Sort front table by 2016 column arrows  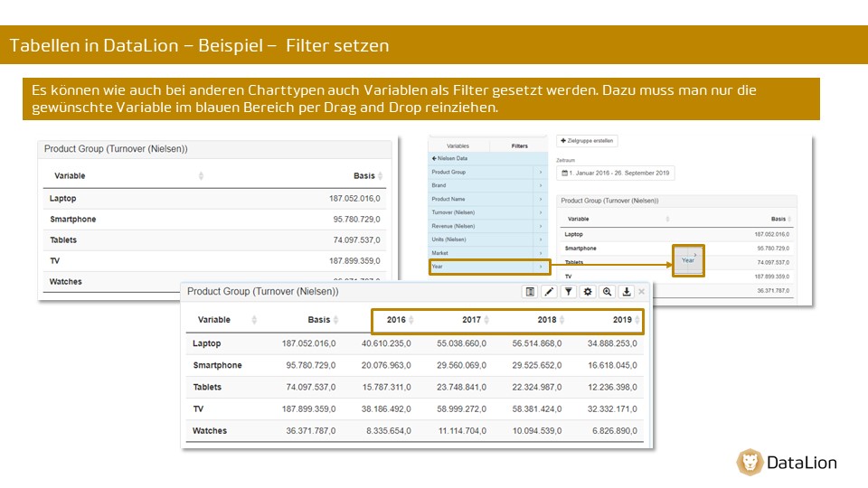pos(411,320)
